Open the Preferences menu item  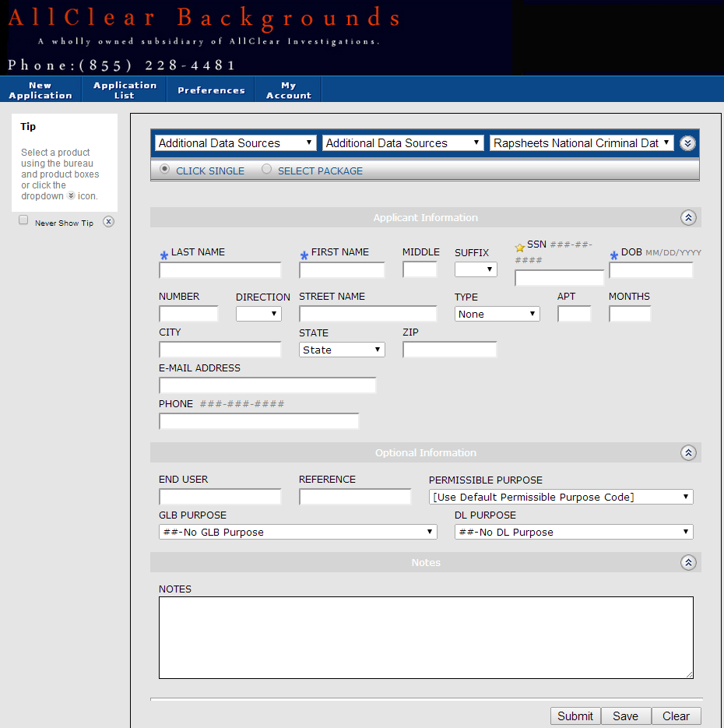(211, 90)
